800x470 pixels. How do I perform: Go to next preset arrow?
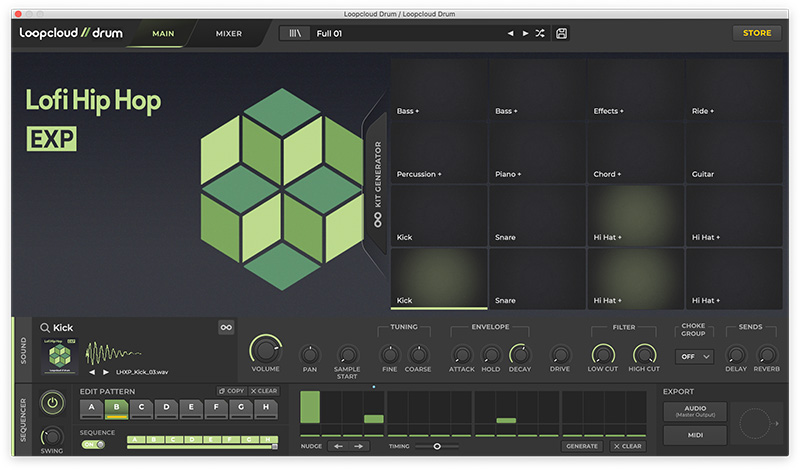(x=525, y=33)
